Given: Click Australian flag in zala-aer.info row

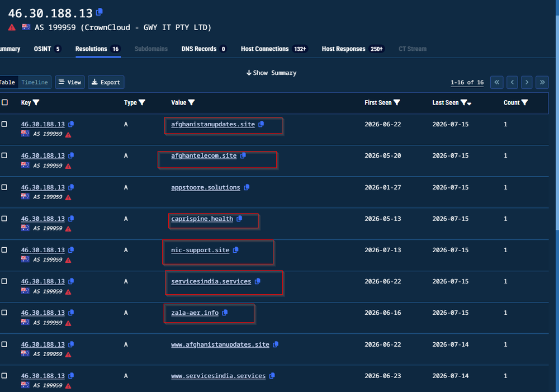Looking at the screenshot, I should click(x=25, y=322).
